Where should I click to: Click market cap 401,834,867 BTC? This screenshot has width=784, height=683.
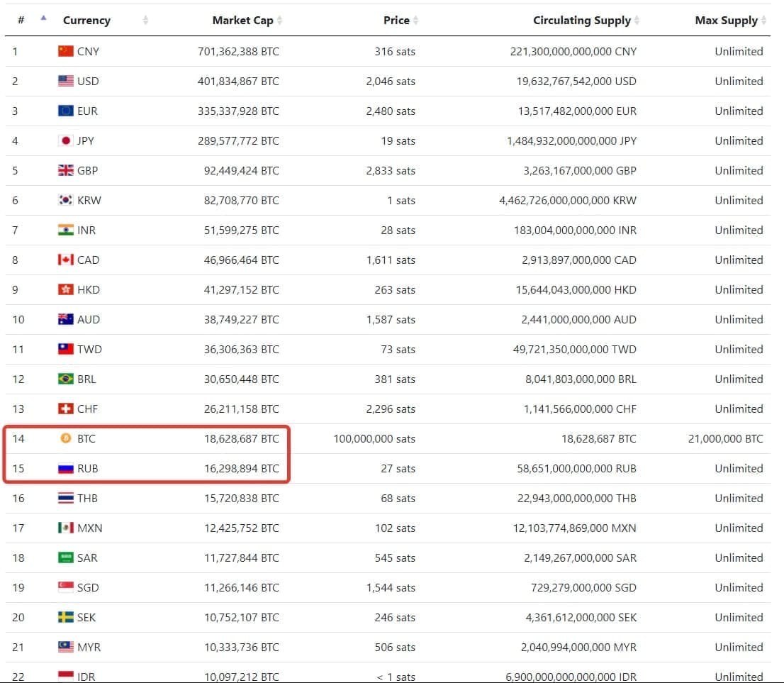238,81
